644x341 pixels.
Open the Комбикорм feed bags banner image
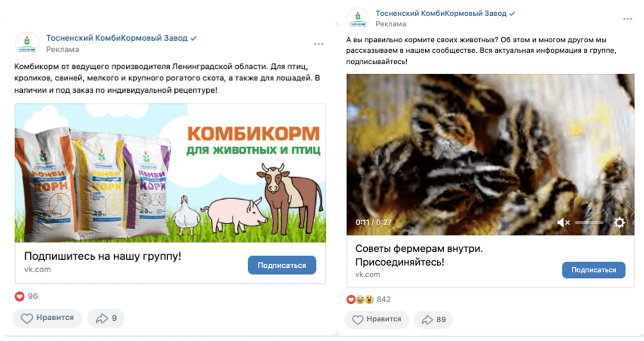coord(170,173)
